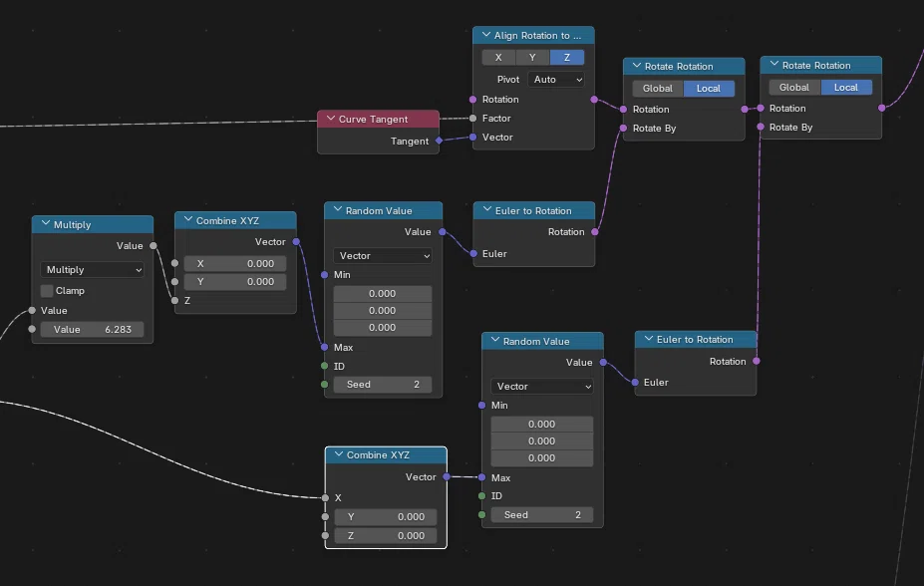Click Z 0.000 field in white-outlined Combine XYZ
The height and width of the screenshot is (586, 924).
[x=386, y=536]
